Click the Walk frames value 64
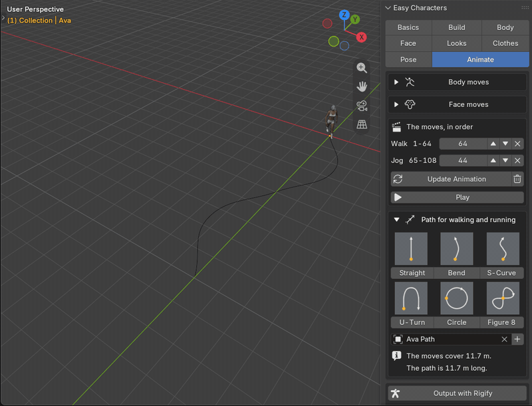532x406 pixels. pos(463,144)
